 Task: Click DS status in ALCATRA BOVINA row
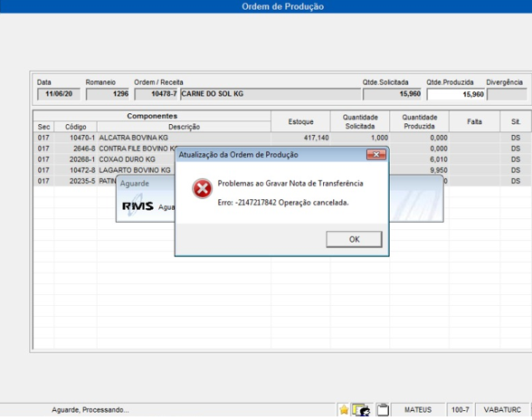516,138
